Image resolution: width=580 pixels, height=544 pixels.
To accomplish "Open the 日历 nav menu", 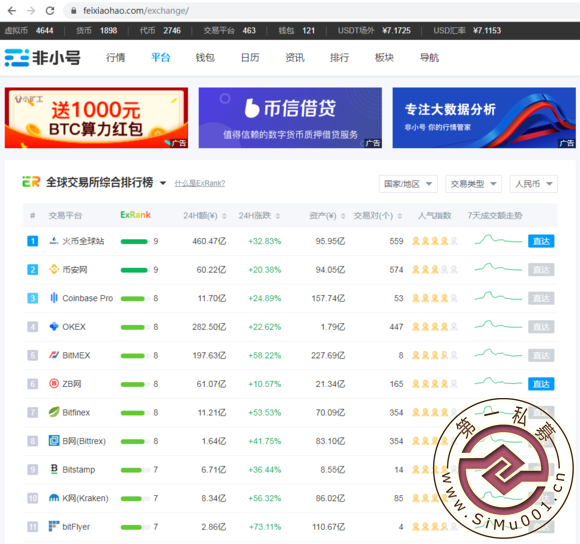I will (250, 58).
